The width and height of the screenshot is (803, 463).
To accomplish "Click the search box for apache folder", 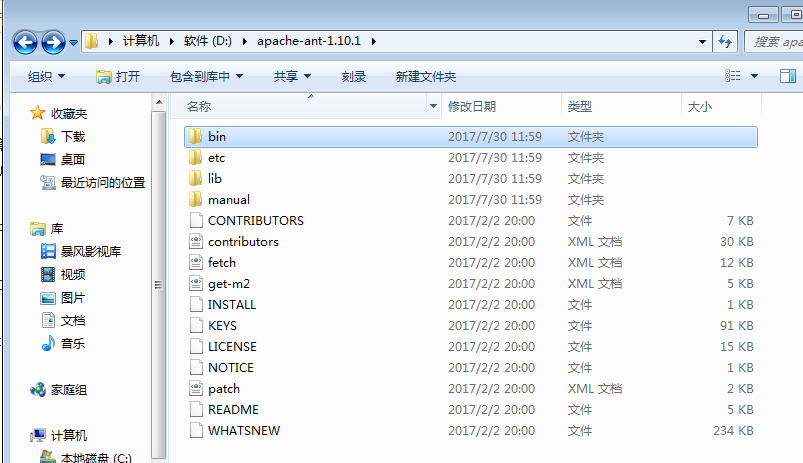I will tap(774, 41).
